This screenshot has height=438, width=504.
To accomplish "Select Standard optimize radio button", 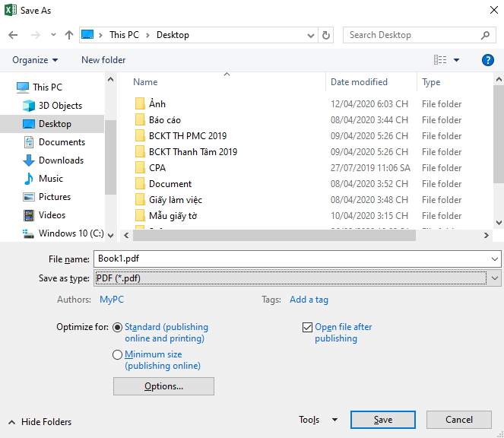I will coord(117,328).
